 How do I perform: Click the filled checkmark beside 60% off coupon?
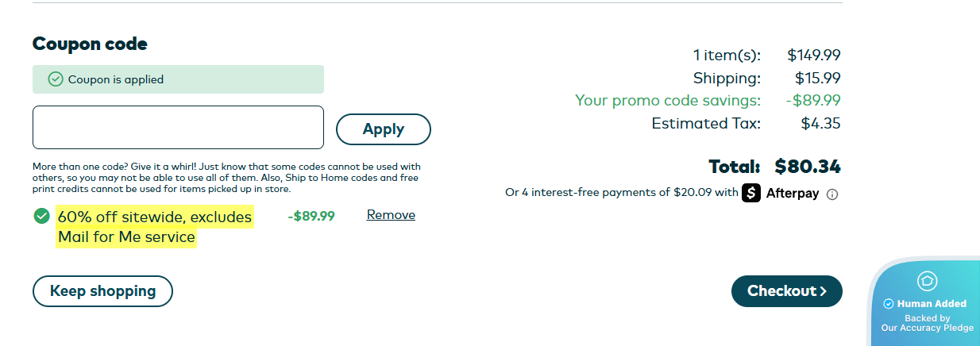[x=41, y=216]
